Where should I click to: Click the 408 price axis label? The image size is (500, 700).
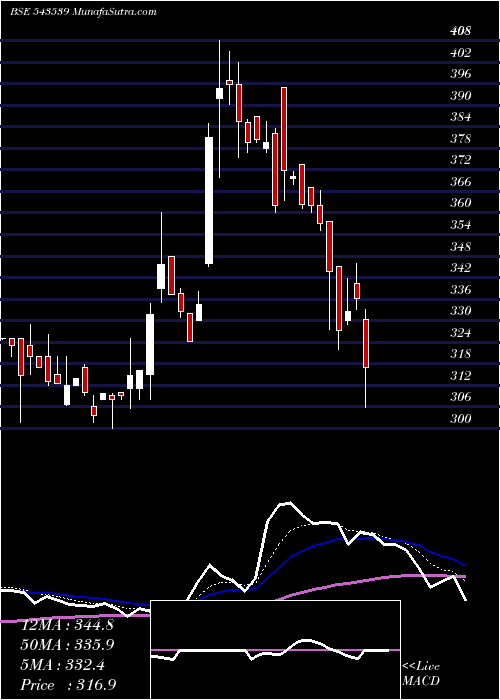tap(461, 31)
